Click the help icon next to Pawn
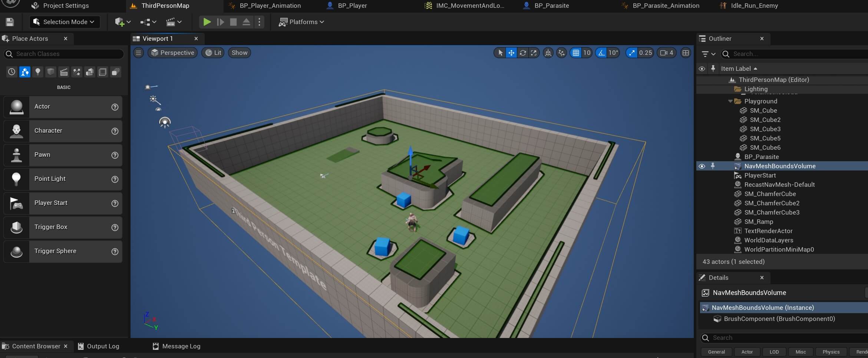The image size is (868, 358). click(115, 155)
